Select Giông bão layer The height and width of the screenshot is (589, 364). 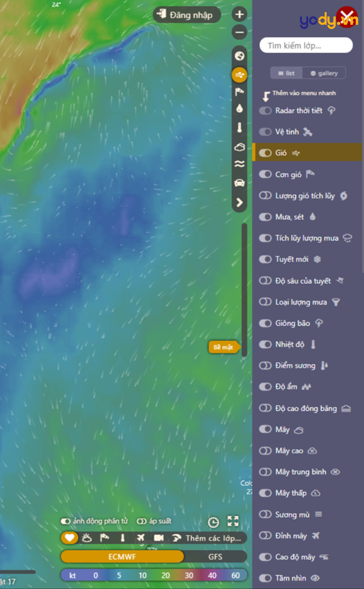307,323
